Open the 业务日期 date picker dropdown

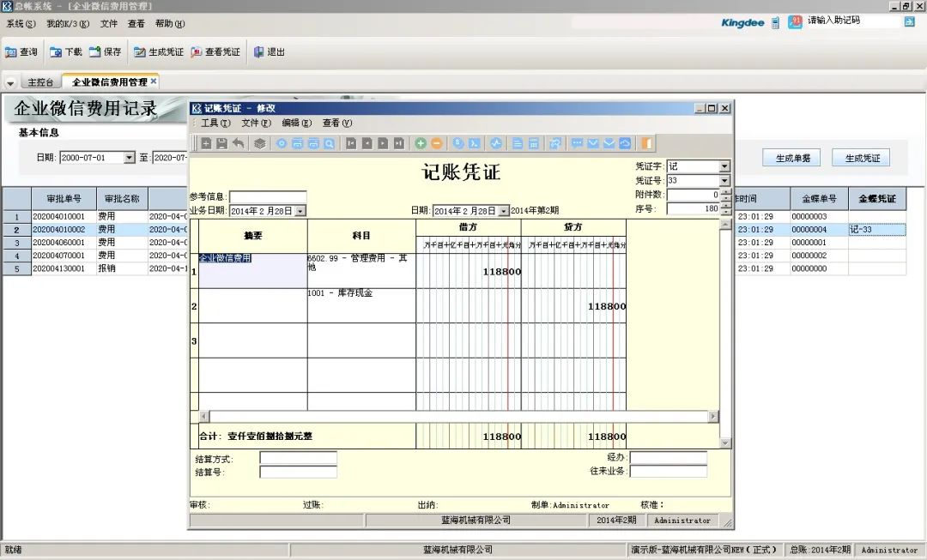point(300,211)
